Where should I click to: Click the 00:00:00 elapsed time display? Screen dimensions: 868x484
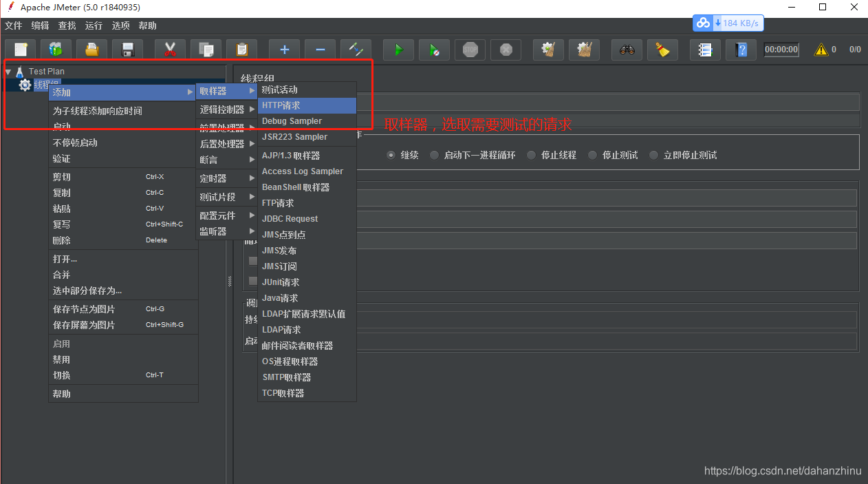(x=781, y=50)
